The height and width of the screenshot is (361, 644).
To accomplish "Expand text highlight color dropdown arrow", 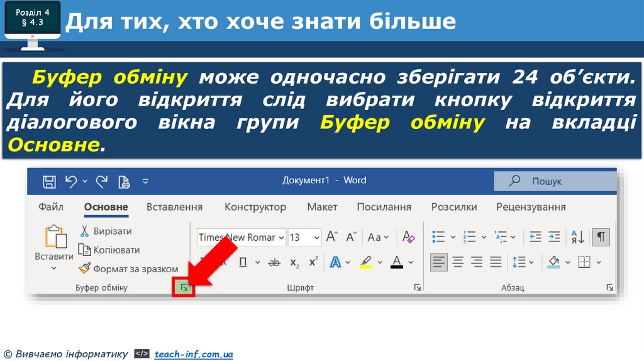I will (x=380, y=262).
